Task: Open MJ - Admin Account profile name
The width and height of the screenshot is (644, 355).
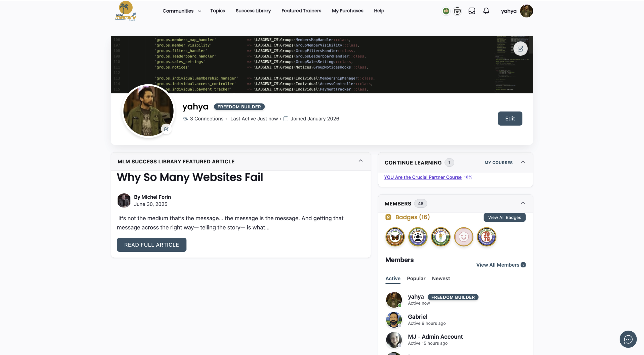Action: point(435,337)
